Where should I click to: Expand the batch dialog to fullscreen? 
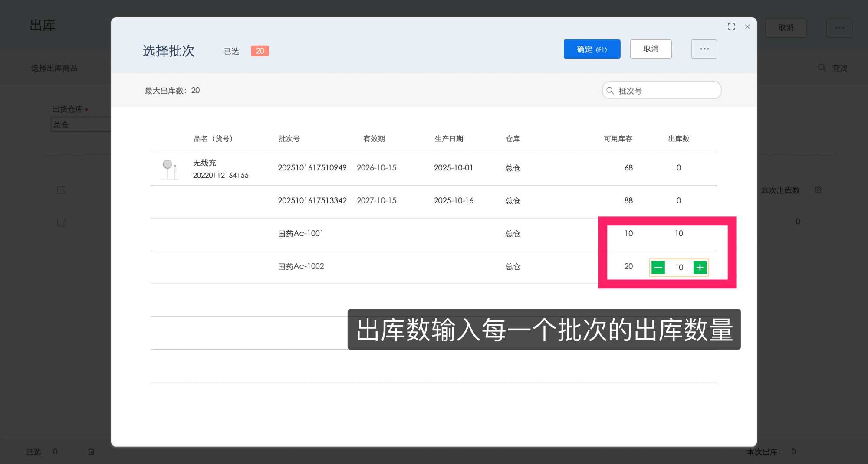[x=731, y=26]
